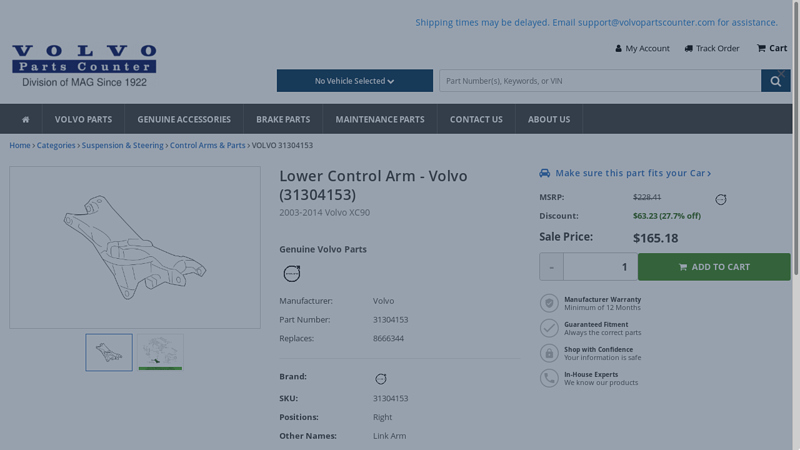Go to Contact Us page
This screenshot has height=450, width=800.
click(477, 119)
